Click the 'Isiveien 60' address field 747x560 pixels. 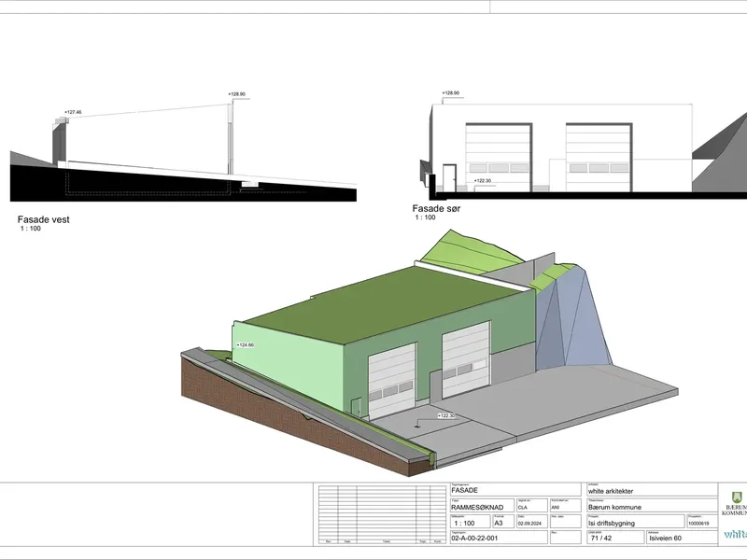pos(682,538)
